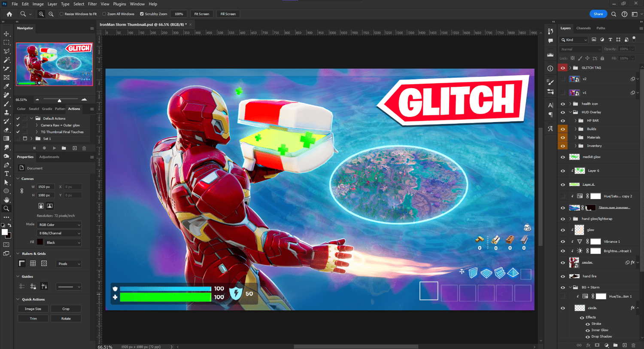The image size is (644, 349).
Task: Show the v2 layer
Action: click(562, 79)
